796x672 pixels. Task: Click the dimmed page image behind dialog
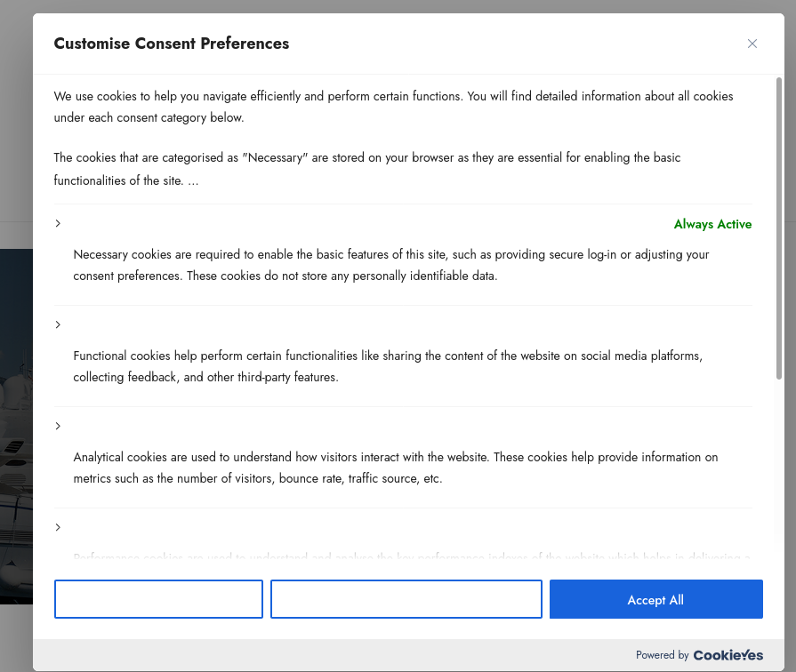(16, 427)
